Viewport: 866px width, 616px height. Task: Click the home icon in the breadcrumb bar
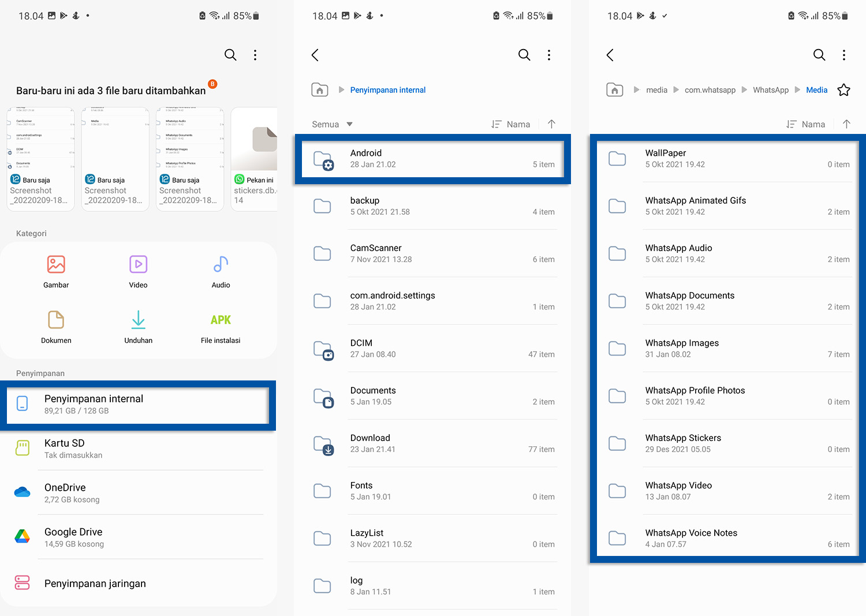(615, 89)
